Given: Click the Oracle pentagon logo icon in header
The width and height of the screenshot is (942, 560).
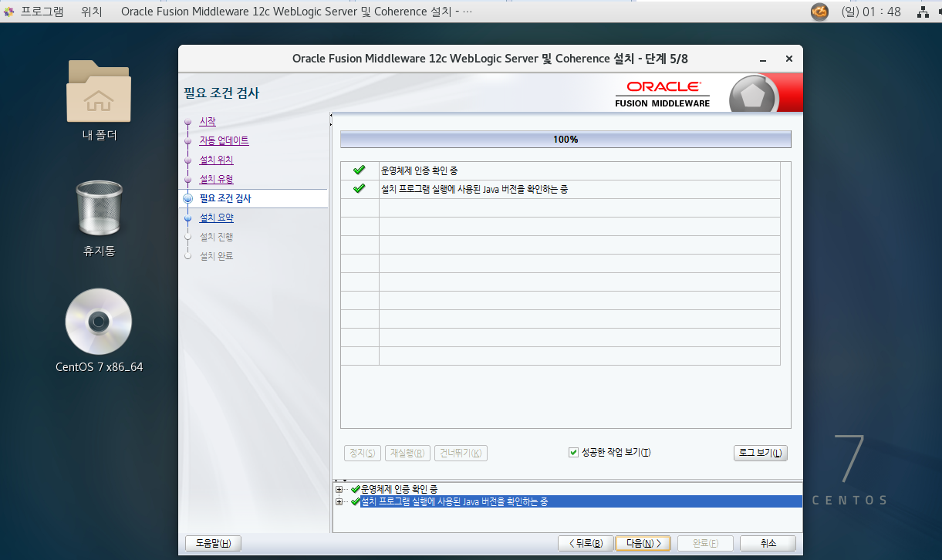Looking at the screenshot, I should point(752,96).
